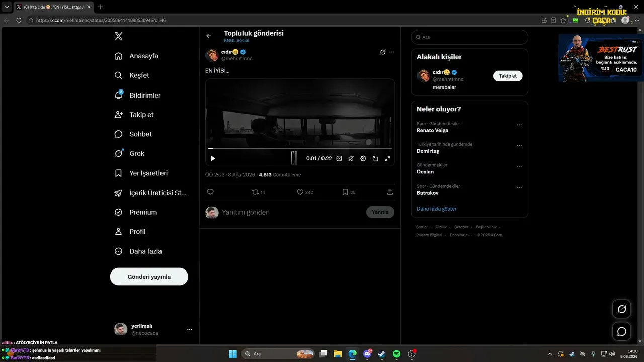Open floating chat messages button
Screen dimensions: 644x362
622,332
